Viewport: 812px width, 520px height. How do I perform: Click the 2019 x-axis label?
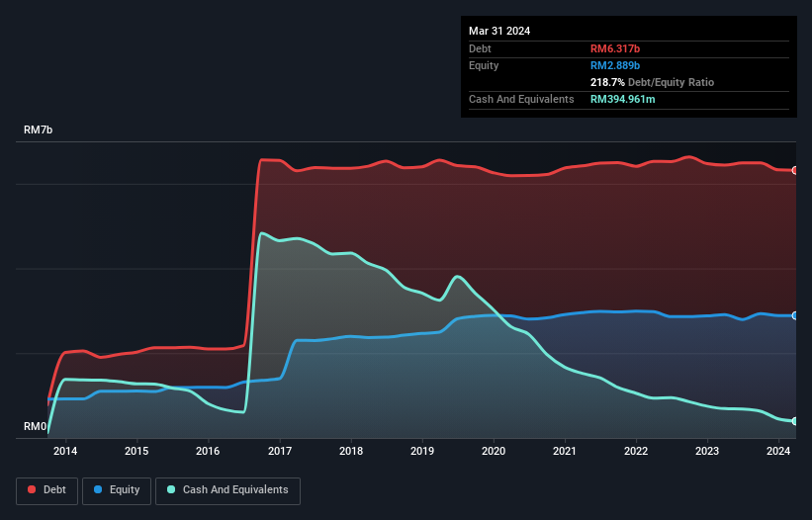422,451
